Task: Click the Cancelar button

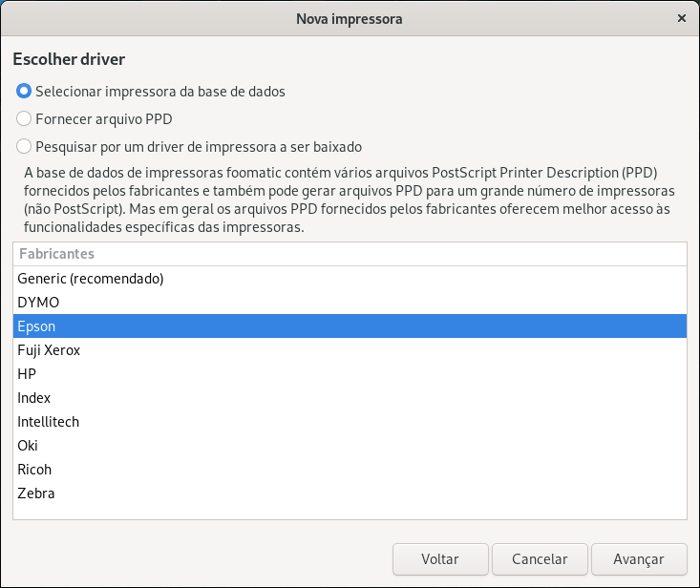Action: [x=540, y=559]
